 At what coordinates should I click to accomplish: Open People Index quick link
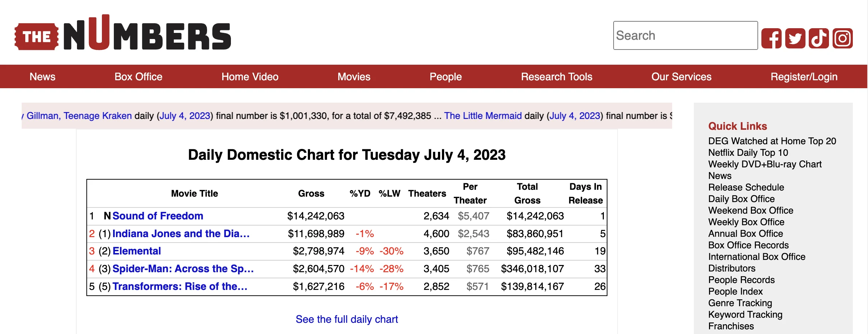[735, 291]
